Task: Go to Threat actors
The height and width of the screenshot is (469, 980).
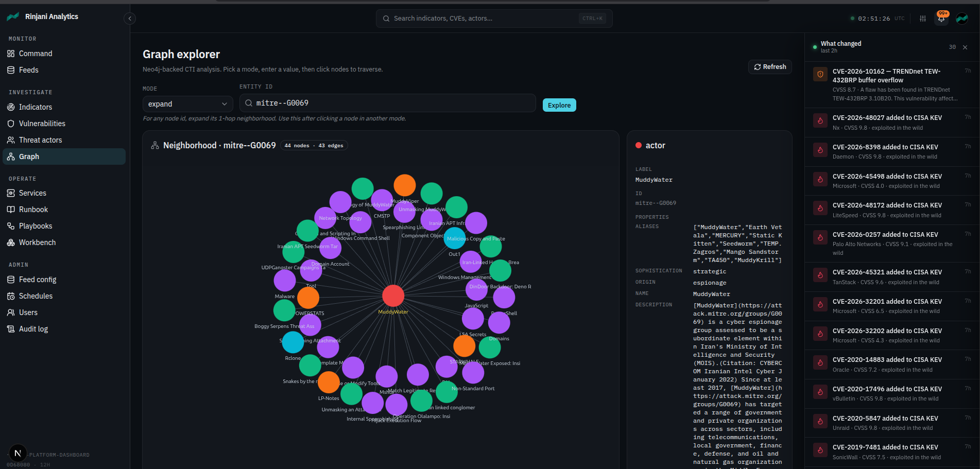Action: [64, 140]
